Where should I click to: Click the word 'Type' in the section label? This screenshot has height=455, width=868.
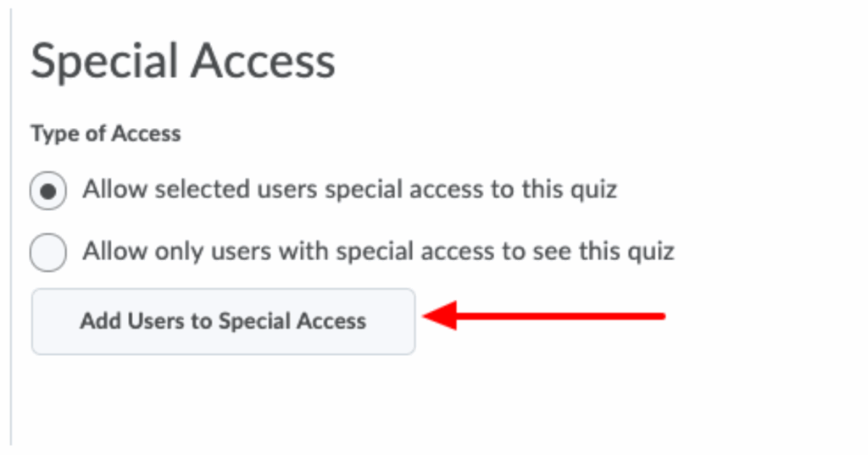tap(49, 134)
